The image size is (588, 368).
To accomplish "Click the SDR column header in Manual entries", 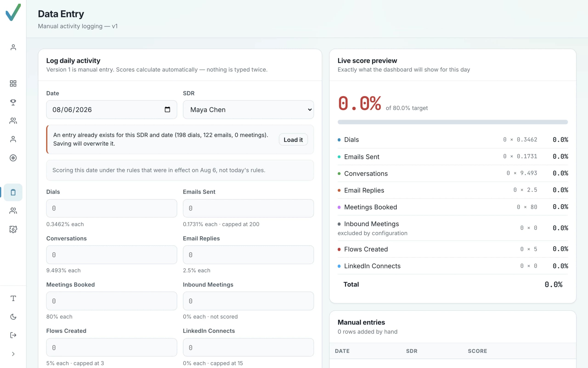I will click(x=412, y=351).
